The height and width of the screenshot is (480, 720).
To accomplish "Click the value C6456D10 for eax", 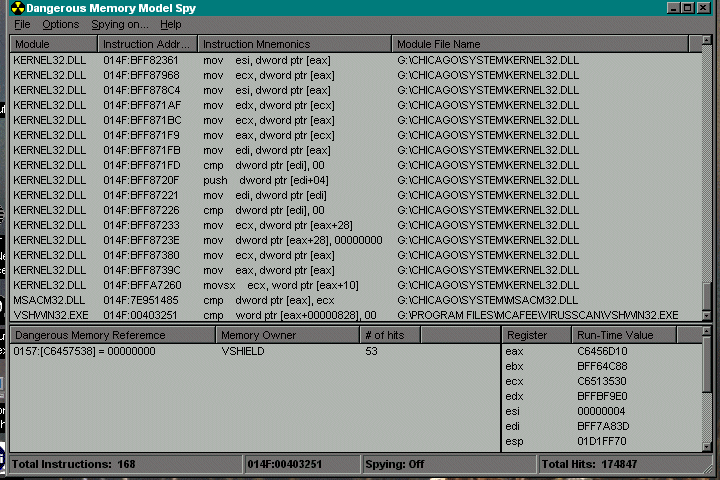I will click(x=602, y=351).
